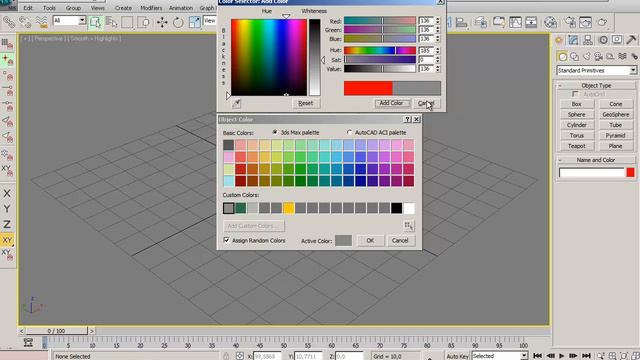Image resolution: width=640 pixels, height=360 pixels.
Task: Select the 3ds Max palette radio button
Action: pos(275,132)
